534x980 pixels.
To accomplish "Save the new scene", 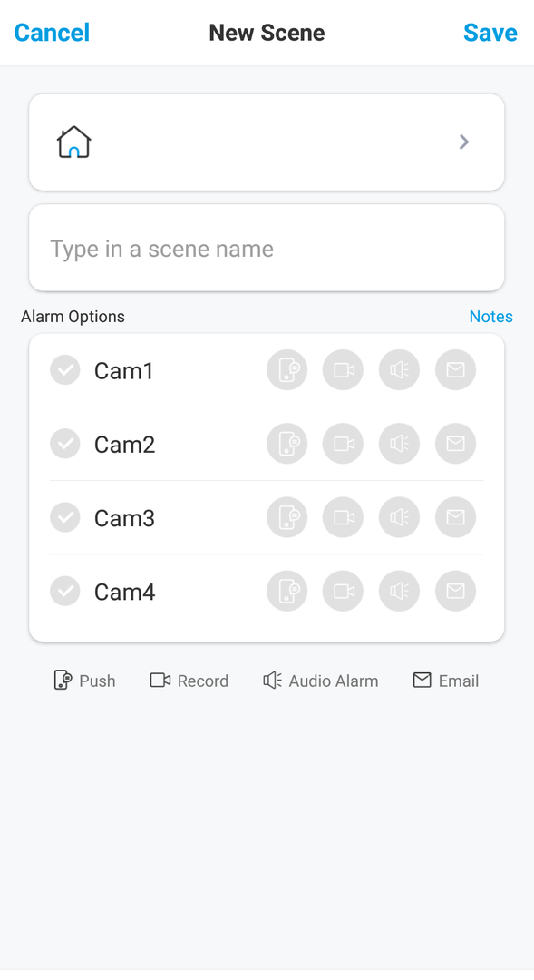I will (x=490, y=33).
